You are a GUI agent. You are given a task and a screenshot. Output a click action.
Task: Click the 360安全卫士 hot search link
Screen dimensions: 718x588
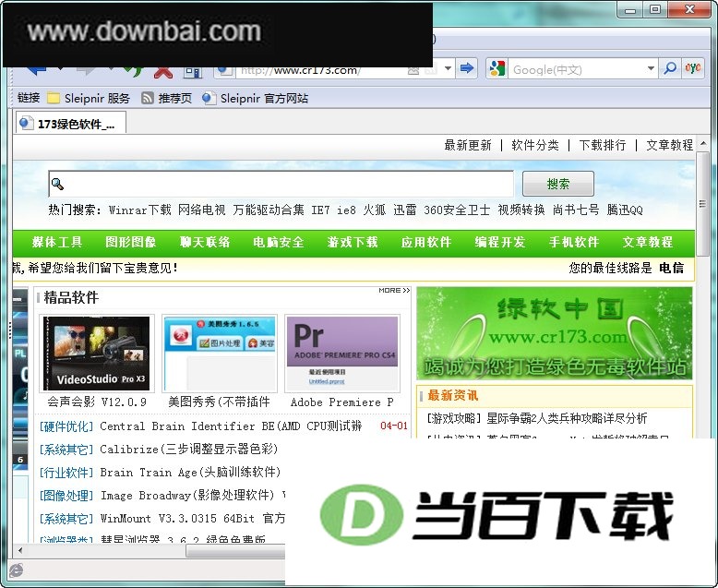click(457, 210)
